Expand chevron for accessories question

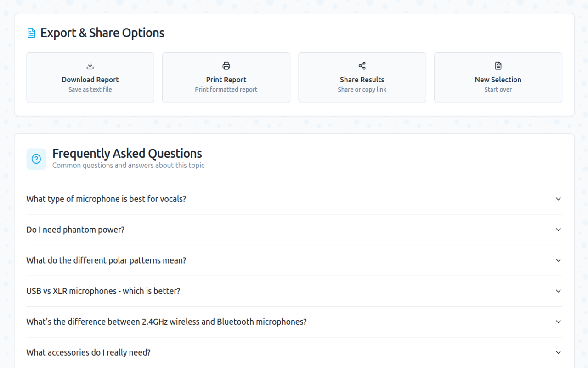tap(558, 352)
